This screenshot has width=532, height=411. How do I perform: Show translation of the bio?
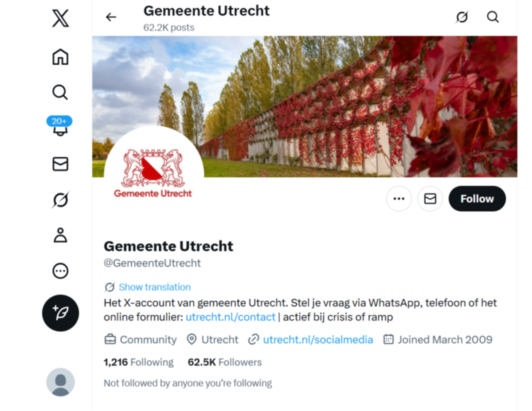(154, 287)
